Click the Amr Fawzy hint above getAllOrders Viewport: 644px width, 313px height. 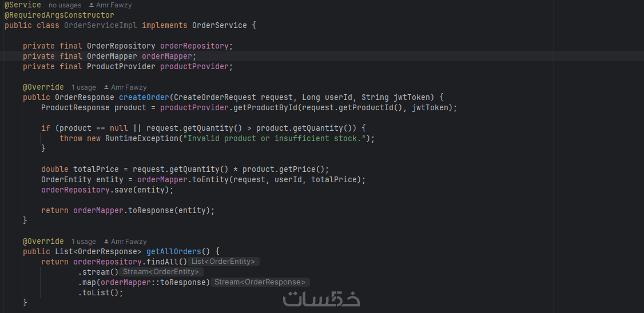pyautogui.click(x=129, y=242)
